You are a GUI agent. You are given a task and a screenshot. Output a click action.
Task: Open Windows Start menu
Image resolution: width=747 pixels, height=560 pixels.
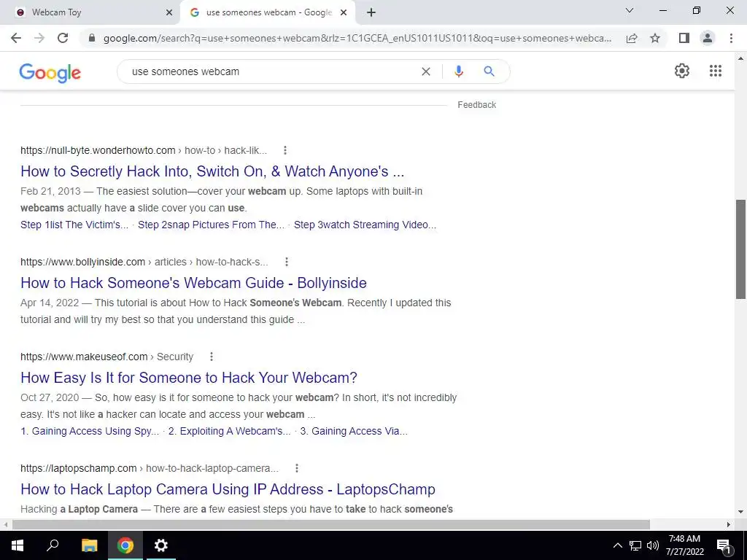pos(18,545)
